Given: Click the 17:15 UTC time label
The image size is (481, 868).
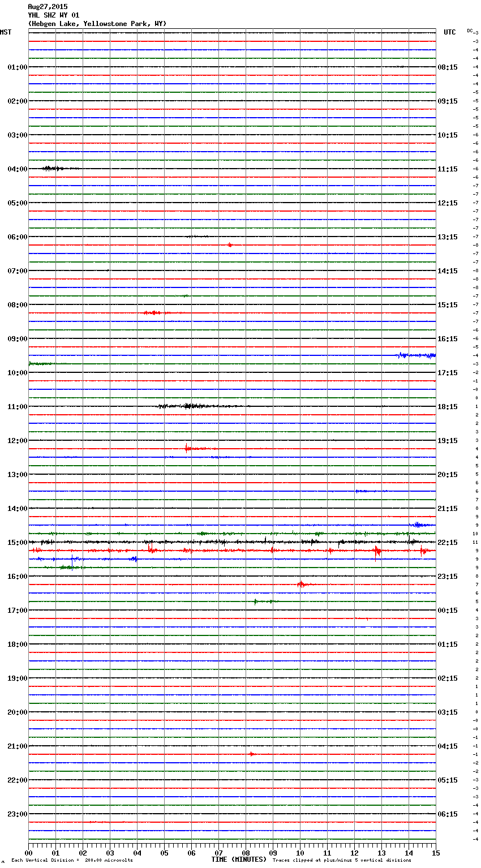Looking at the screenshot, I should coord(448,373).
